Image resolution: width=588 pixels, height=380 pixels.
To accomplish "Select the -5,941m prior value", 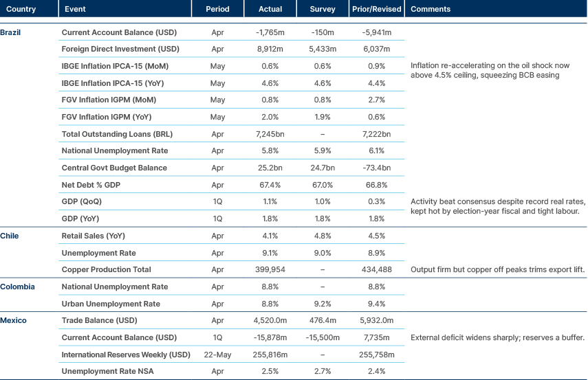I will (x=376, y=32).
